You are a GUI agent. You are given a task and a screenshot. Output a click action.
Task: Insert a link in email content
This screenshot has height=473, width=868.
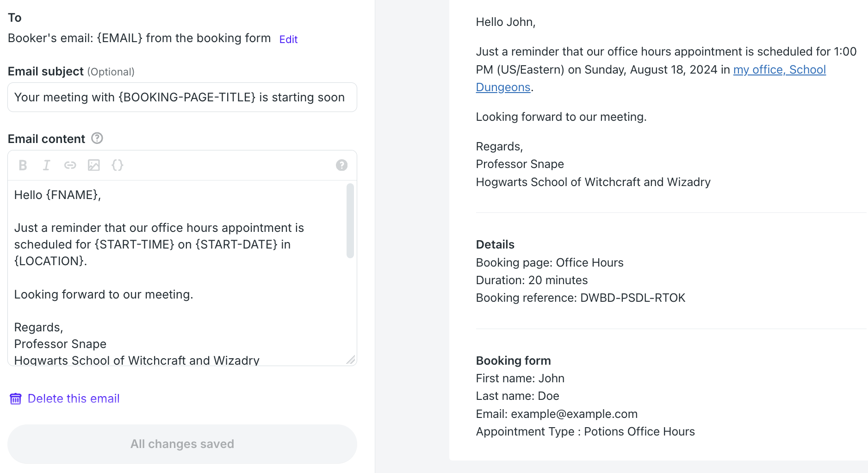(70, 165)
